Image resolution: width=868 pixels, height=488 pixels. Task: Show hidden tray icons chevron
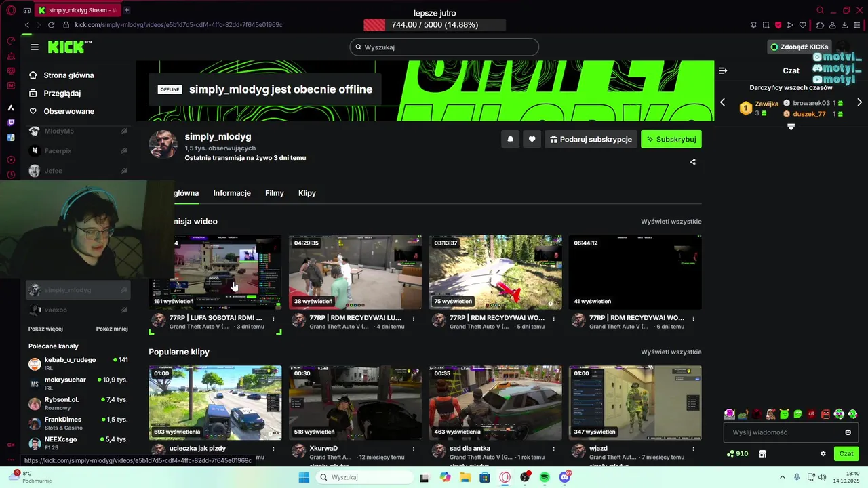[782, 477]
